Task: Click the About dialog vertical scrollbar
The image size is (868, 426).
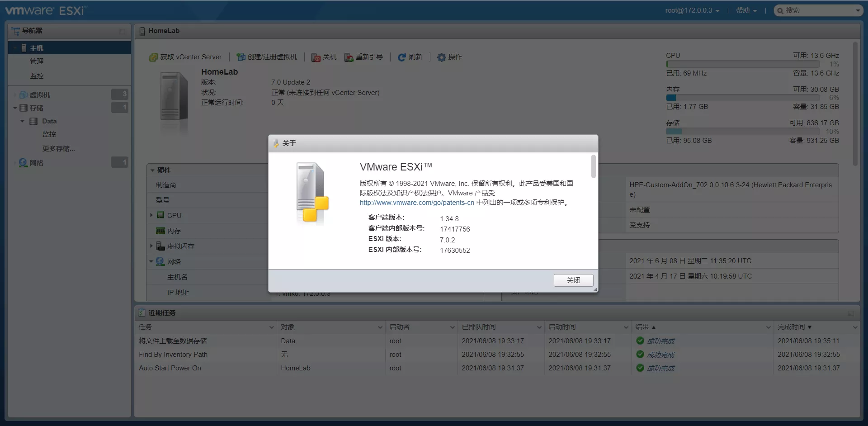Action: click(594, 166)
